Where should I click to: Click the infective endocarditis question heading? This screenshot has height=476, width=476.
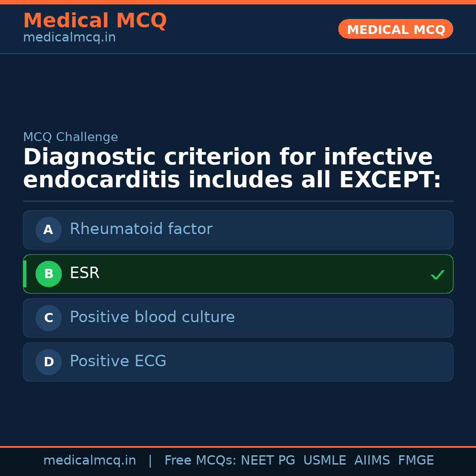[x=232, y=169]
